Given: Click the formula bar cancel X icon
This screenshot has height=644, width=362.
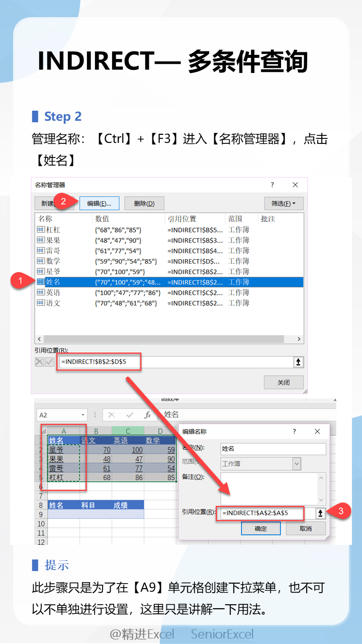Looking at the screenshot, I should 112,415.
